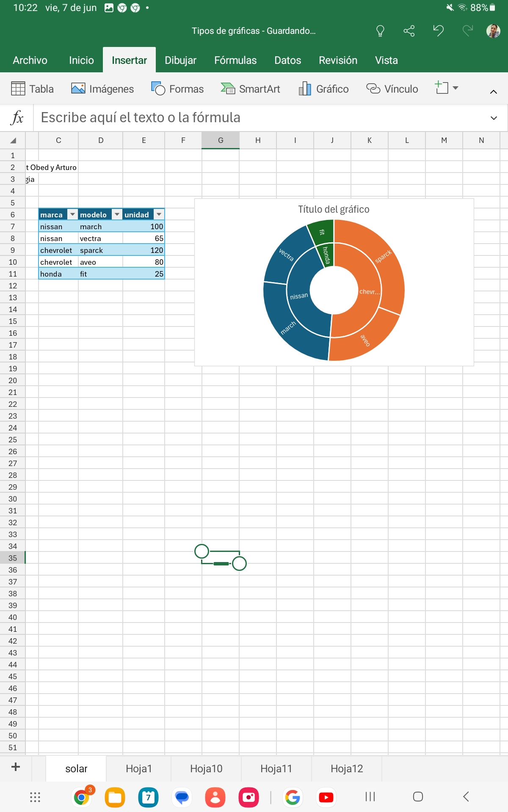Screen dimensions: 508x812
Task: Expand the formula bar
Action: 493,118
